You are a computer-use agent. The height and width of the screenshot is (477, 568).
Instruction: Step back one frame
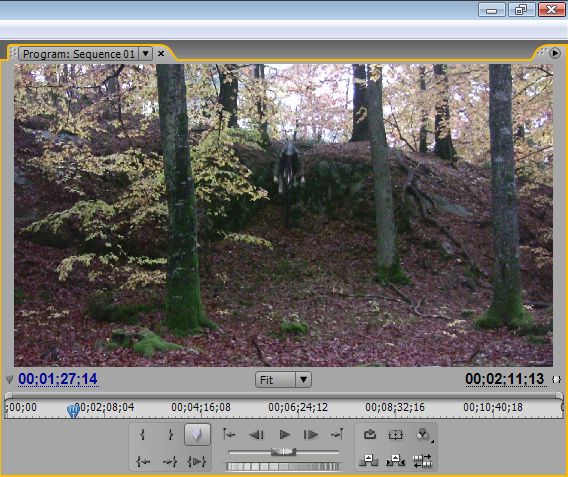[x=256, y=434]
